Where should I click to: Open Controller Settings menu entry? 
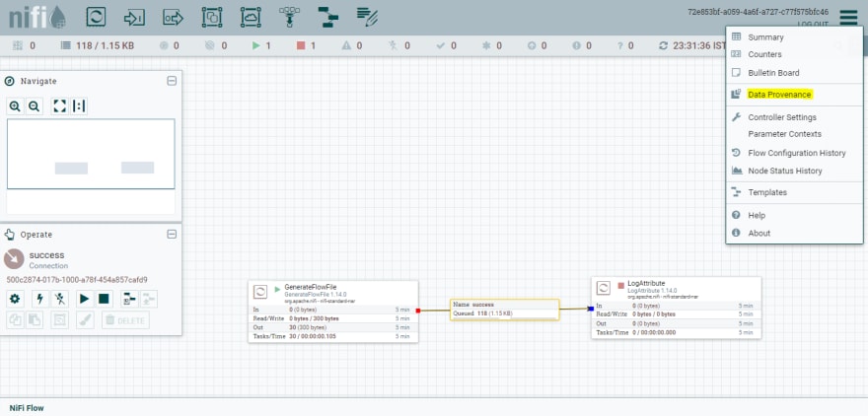pyautogui.click(x=781, y=117)
